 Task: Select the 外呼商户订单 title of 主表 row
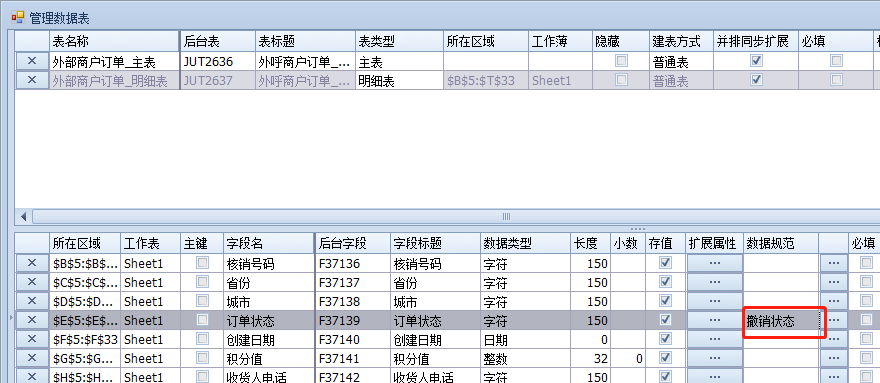click(305, 61)
